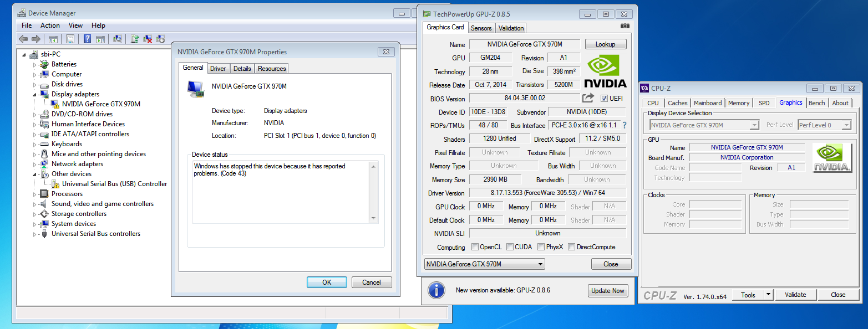Image resolution: width=868 pixels, height=329 pixels.
Task: Switch to the Driver tab in NVIDIA Properties
Action: click(218, 69)
